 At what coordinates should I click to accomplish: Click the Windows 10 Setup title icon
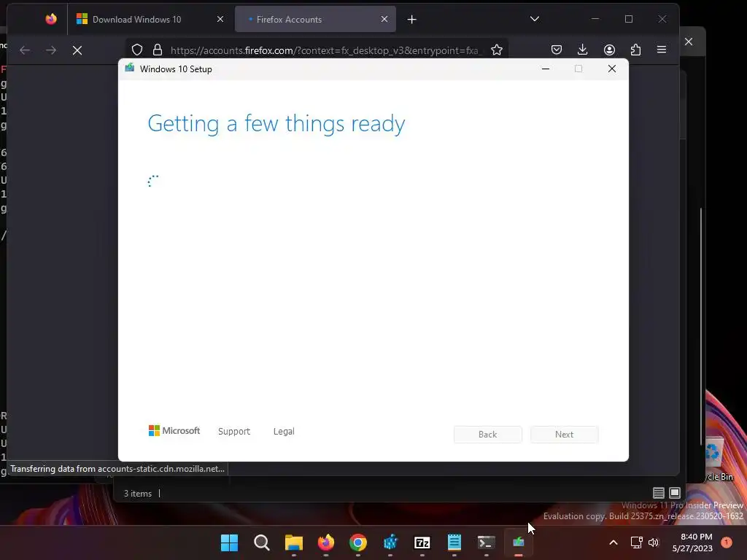tap(130, 68)
